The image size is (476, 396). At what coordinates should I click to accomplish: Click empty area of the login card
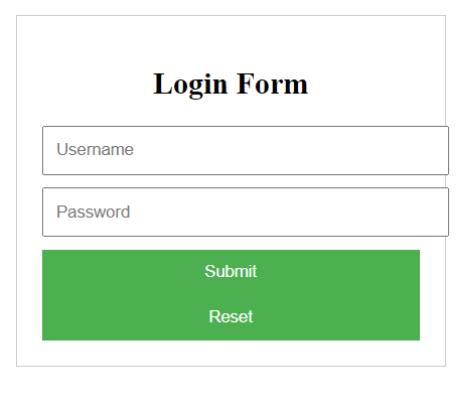(x=231, y=353)
